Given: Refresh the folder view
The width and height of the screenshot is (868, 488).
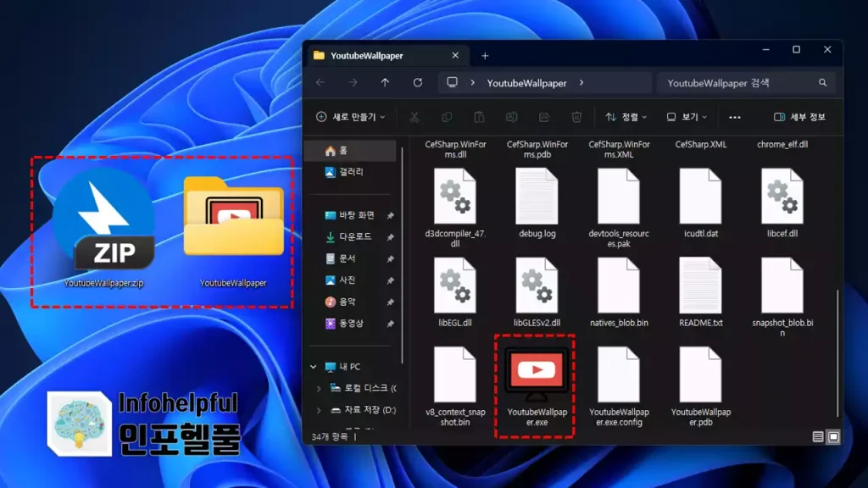Looking at the screenshot, I should (417, 83).
